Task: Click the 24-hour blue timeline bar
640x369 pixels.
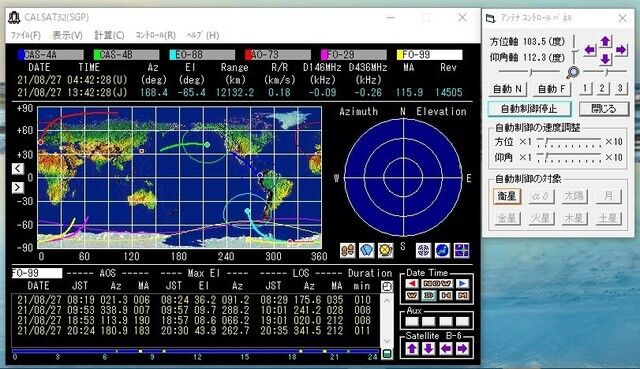Action: (x=196, y=351)
